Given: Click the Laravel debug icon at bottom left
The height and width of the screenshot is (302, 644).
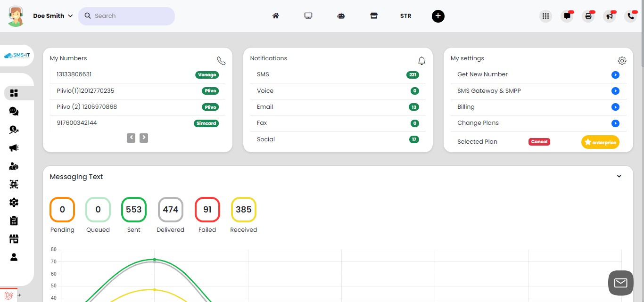Looking at the screenshot, I should coord(8,295).
